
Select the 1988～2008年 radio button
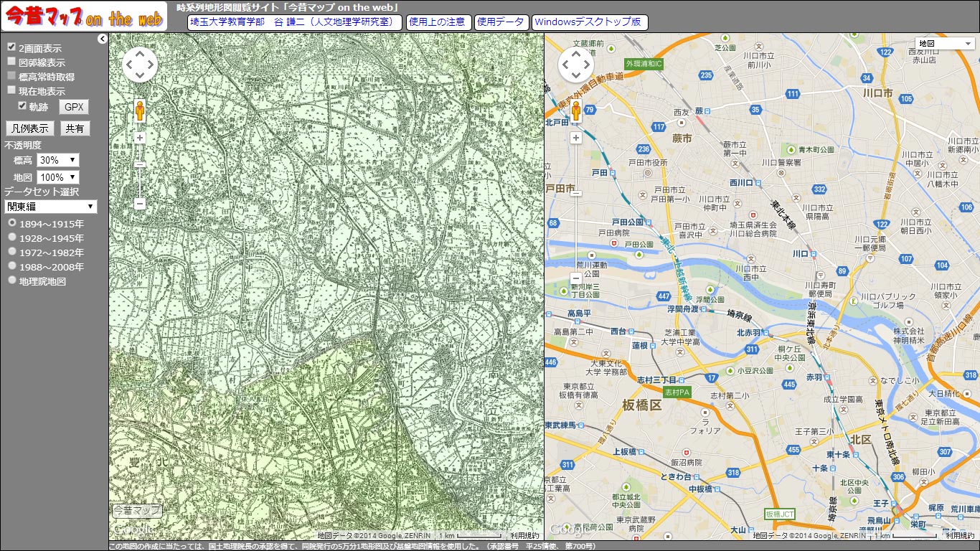11,265
